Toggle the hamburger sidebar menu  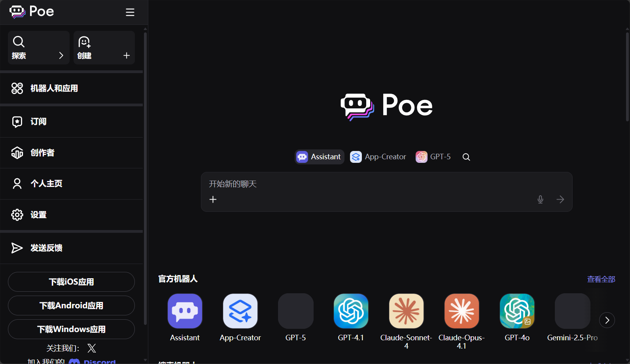(x=130, y=12)
